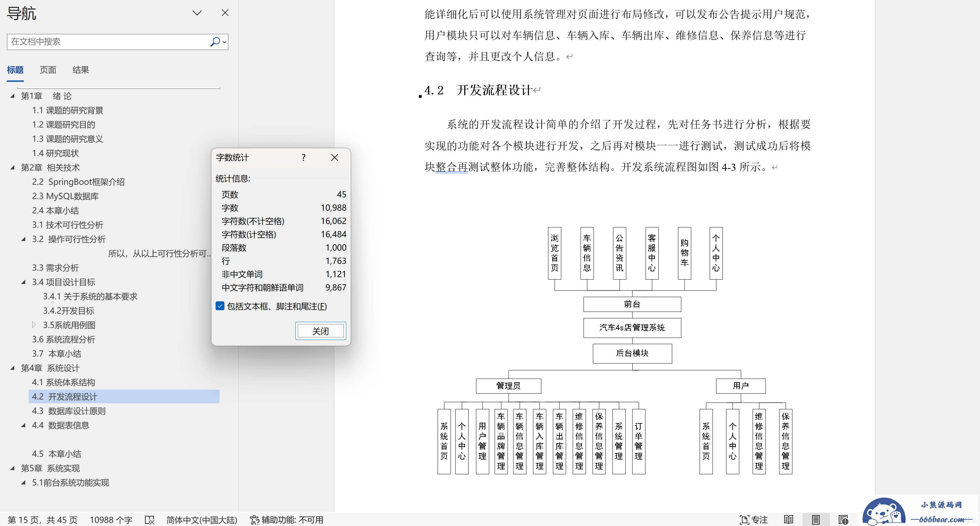Screen dimensions: 980x526
Task: Go to heading 4.3 数据库设计原则
Action: pos(69,411)
